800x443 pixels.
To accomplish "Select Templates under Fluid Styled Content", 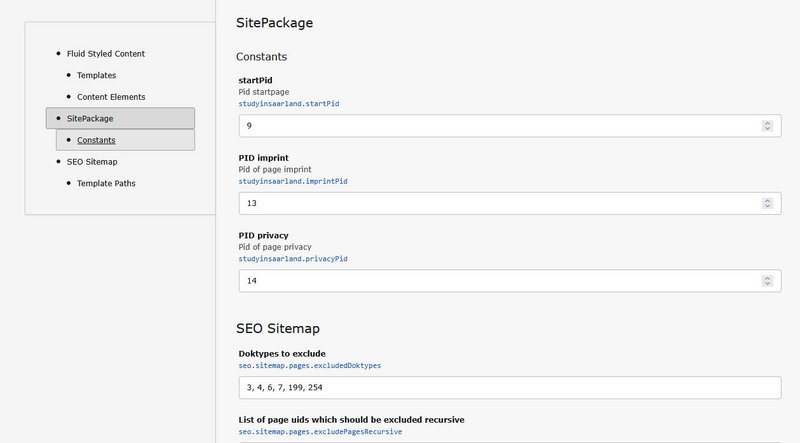I will click(x=96, y=75).
